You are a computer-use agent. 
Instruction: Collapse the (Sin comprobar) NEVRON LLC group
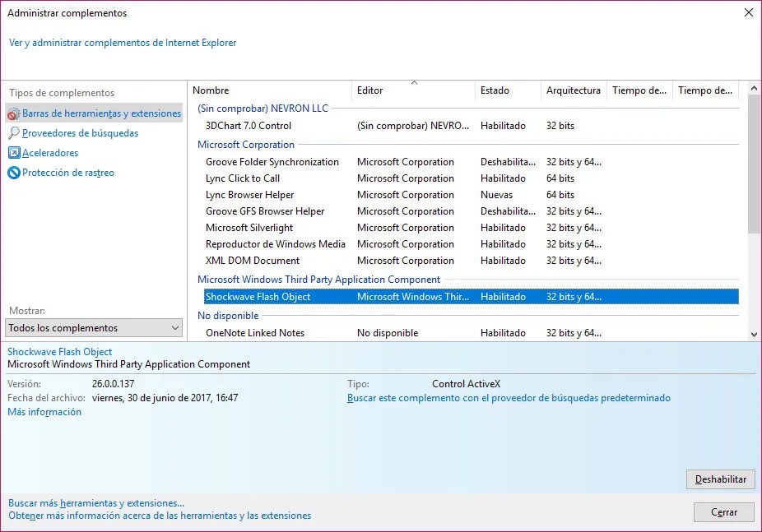click(263, 109)
